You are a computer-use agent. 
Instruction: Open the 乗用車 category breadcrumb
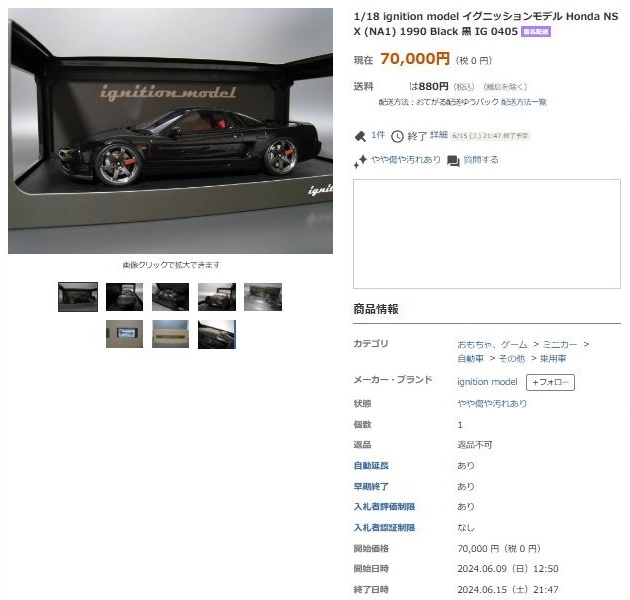point(552,358)
